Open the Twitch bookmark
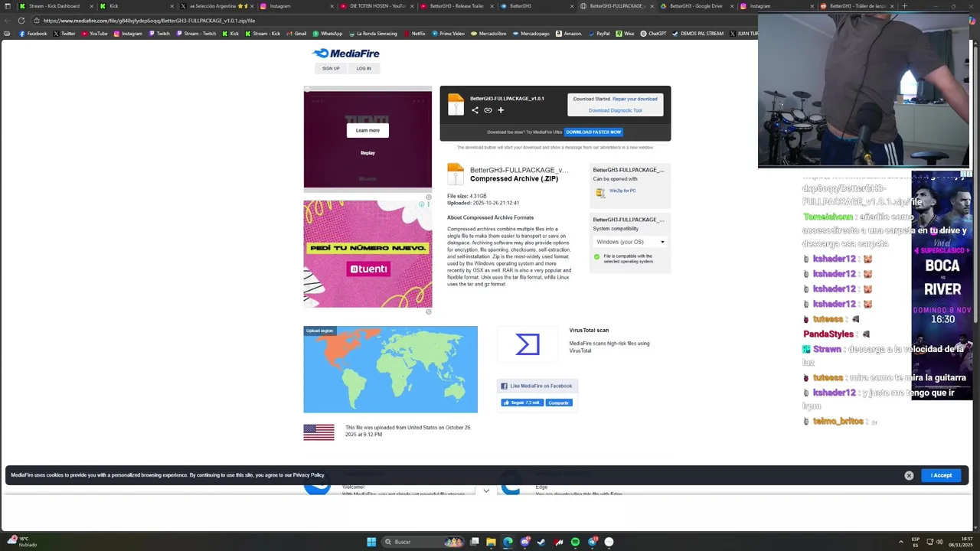980x551 pixels. 159,34
